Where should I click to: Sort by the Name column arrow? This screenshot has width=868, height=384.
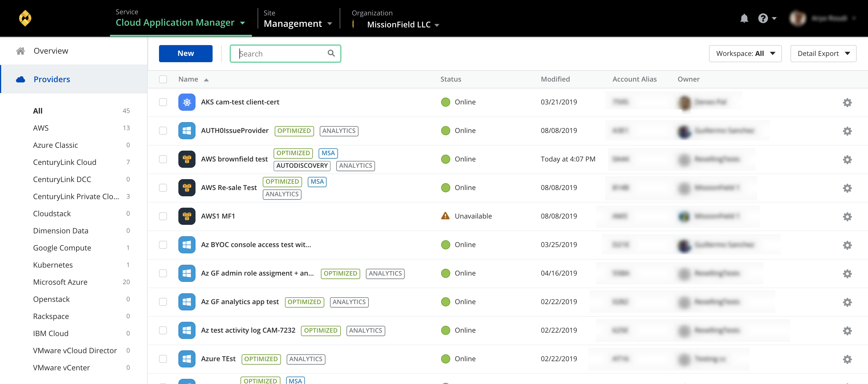click(206, 80)
